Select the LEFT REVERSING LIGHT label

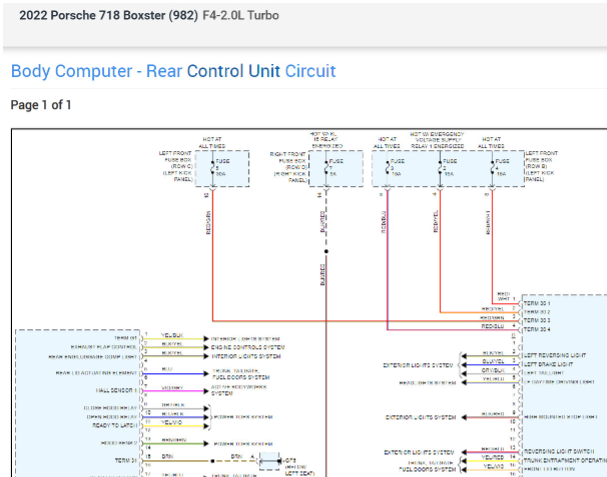555,355
